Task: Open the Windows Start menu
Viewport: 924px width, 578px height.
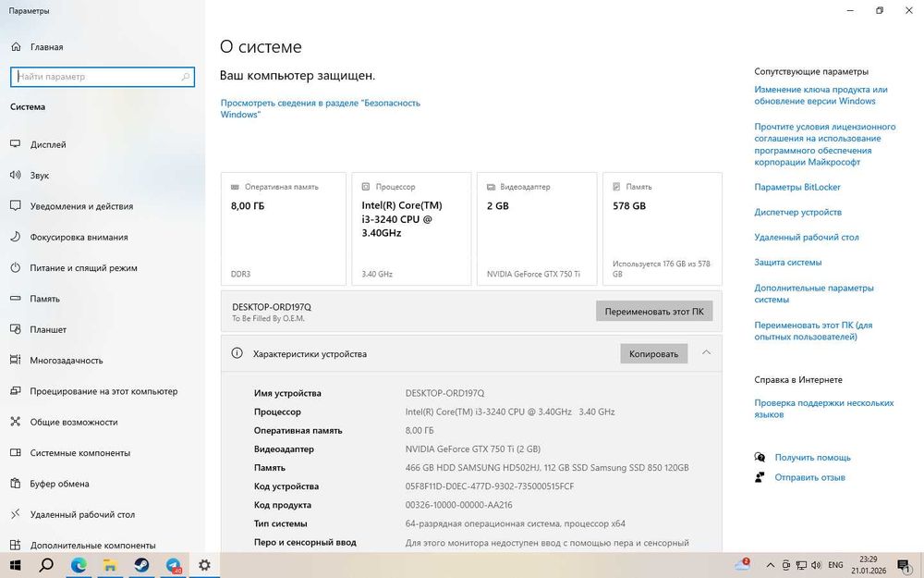Action: (16, 565)
